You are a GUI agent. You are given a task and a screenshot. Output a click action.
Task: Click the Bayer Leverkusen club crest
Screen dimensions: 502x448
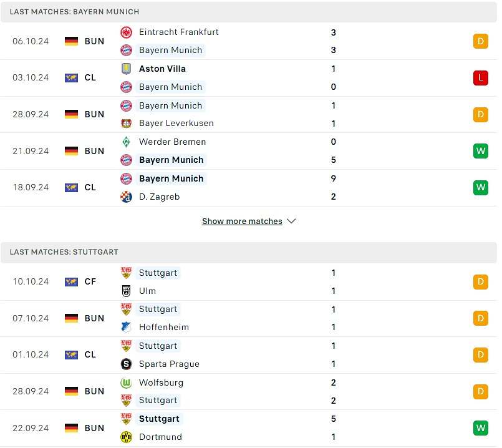[x=127, y=124]
